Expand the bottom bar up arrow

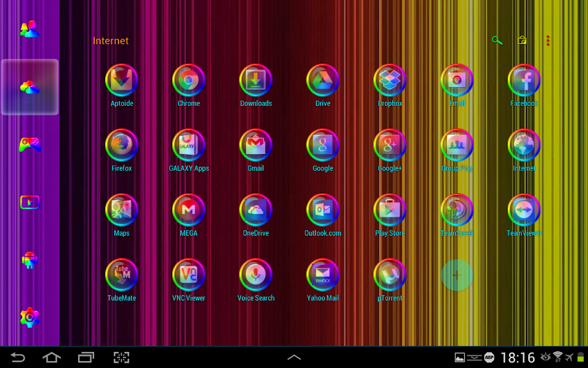click(x=294, y=357)
